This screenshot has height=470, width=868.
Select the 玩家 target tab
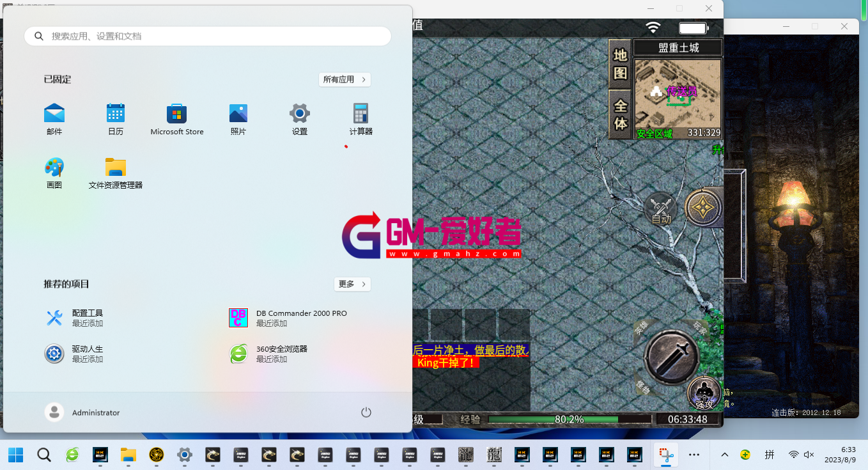click(x=701, y=328)
